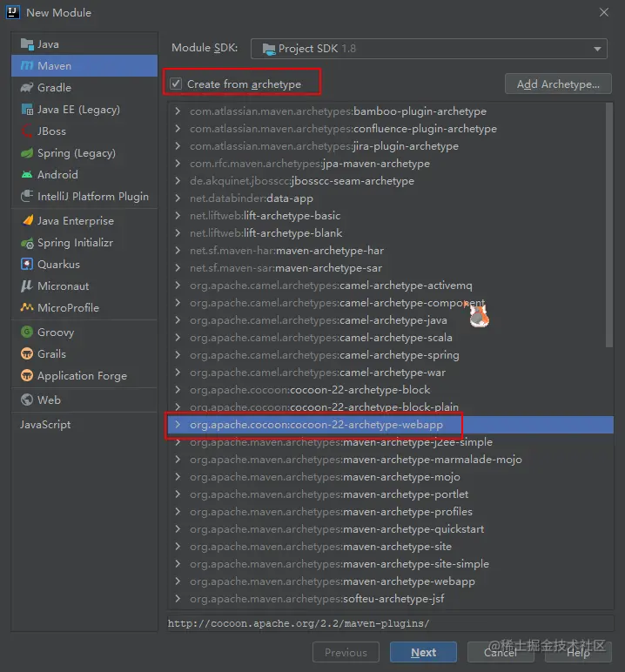The image size is (625, 672).
Task: Select jpa-maven-archetype entry
Action: (x=391, y=164)
